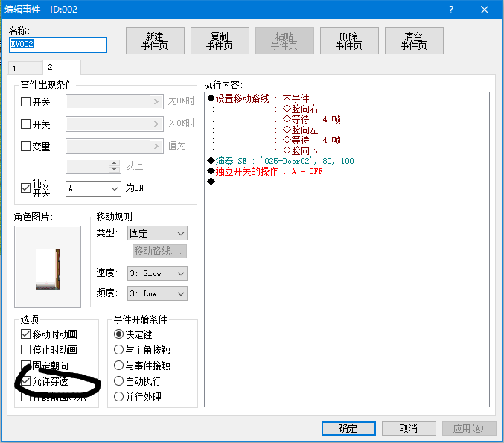504x443 pixels.
Task: Click the empty last command line diamond
Action: 211,182
